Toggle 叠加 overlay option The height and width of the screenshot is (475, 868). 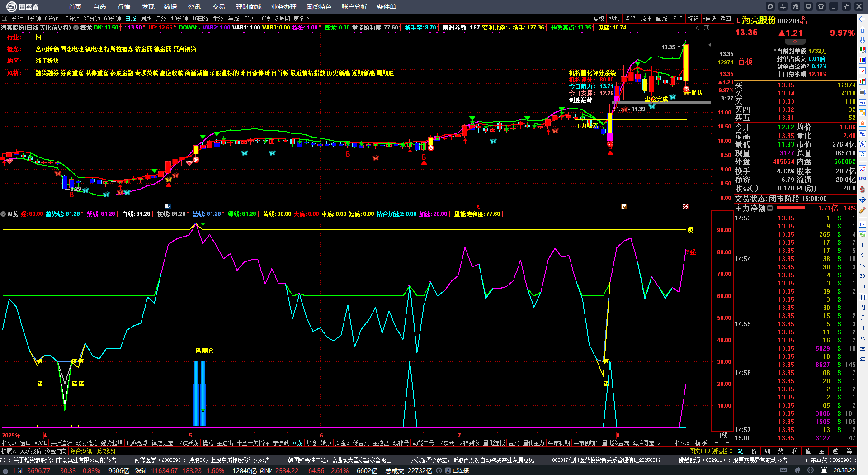pyautogui.click(x=614, y=19)
